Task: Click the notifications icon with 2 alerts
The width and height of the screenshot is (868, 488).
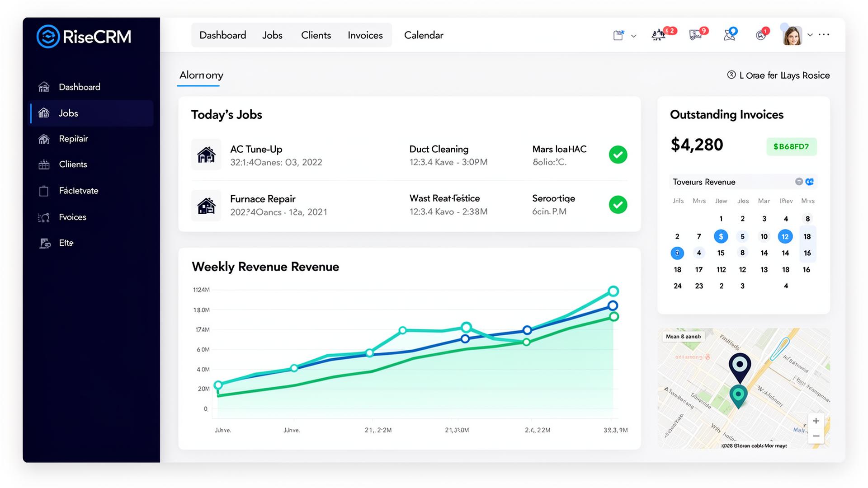Action: pos(660,35)
